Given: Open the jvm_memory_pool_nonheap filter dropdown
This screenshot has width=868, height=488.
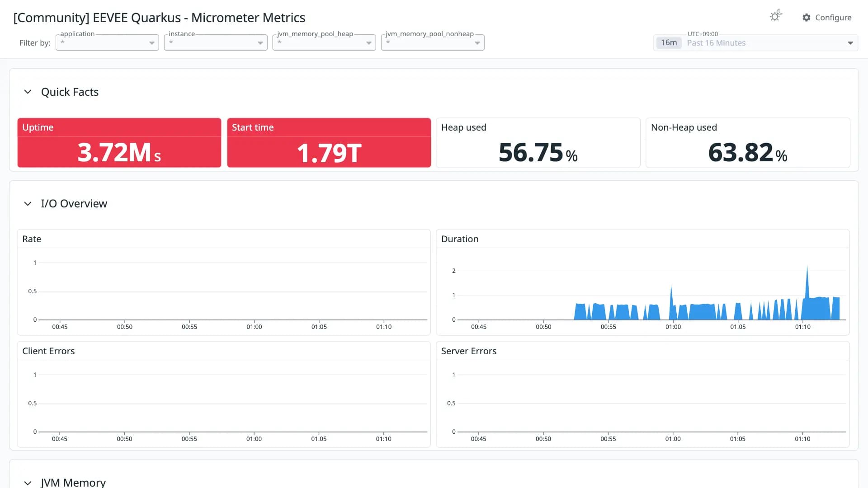Looking at the screenshot, I should 433,42.
